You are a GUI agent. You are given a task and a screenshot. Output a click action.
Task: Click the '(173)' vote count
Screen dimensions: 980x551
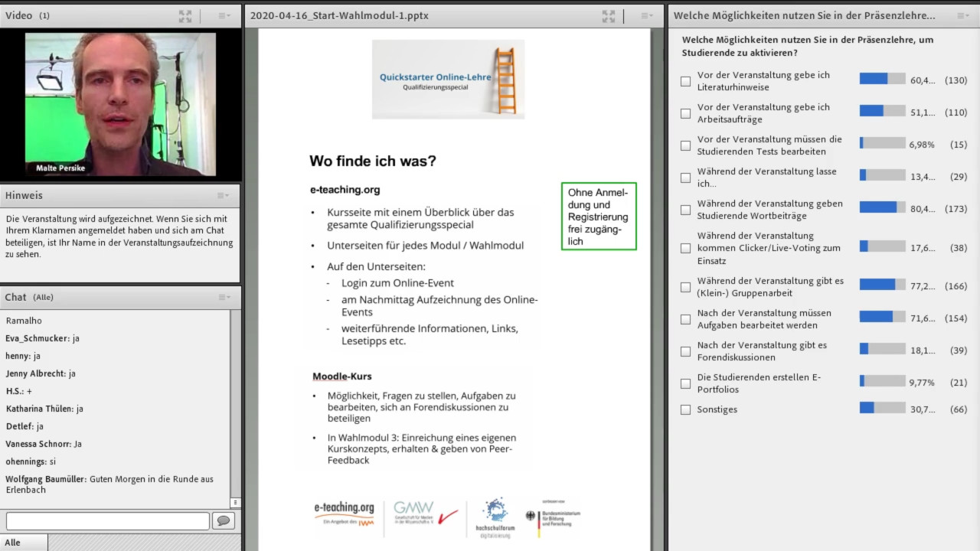tap(955, 209)
